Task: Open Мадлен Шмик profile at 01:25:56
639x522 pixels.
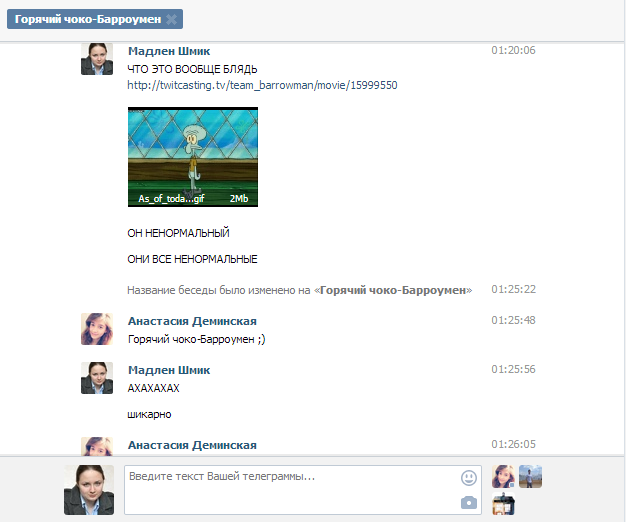Action: tap(169, 370)
